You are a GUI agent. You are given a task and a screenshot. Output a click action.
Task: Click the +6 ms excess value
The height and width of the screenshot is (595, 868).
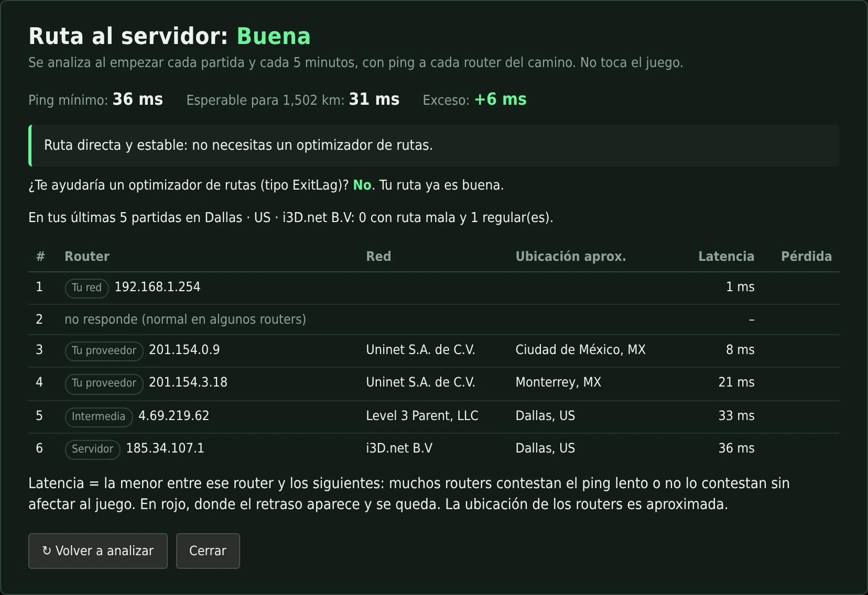(501, 100)
